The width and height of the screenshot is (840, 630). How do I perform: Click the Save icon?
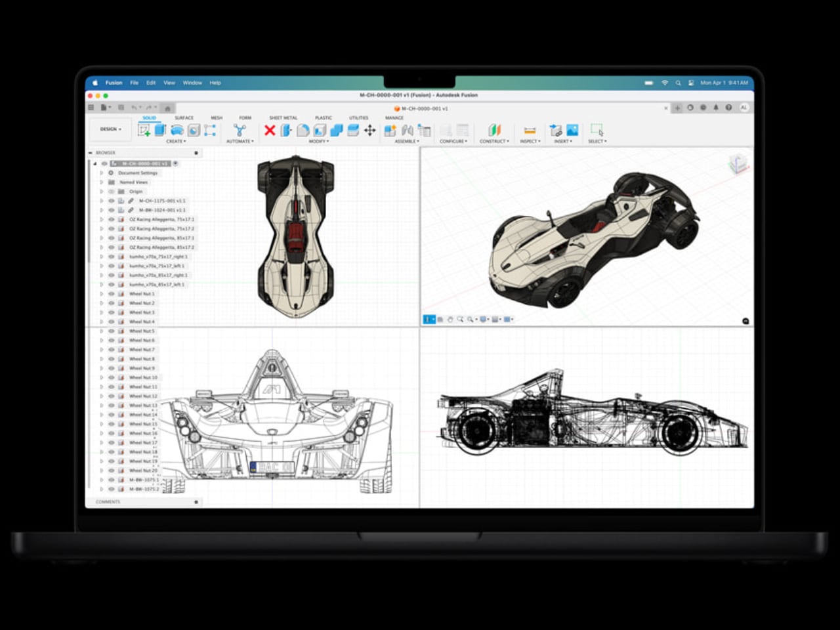(x=121, y=108)
